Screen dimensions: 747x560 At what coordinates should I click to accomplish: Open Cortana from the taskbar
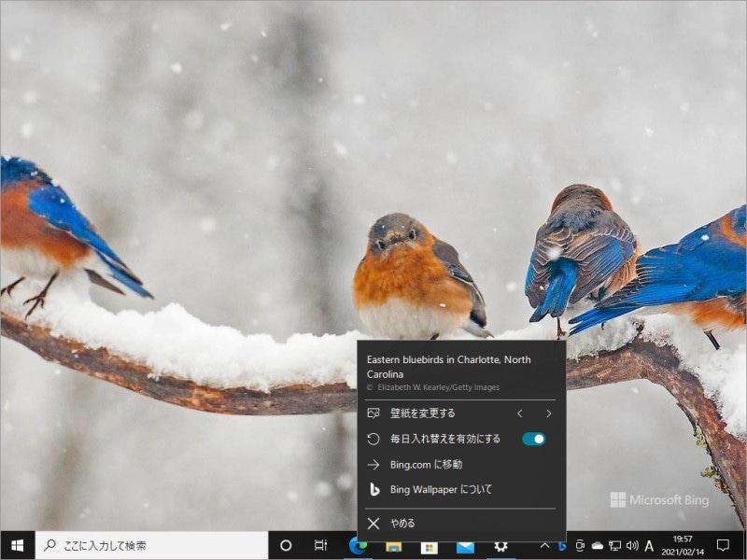click(x=286, y=545)
